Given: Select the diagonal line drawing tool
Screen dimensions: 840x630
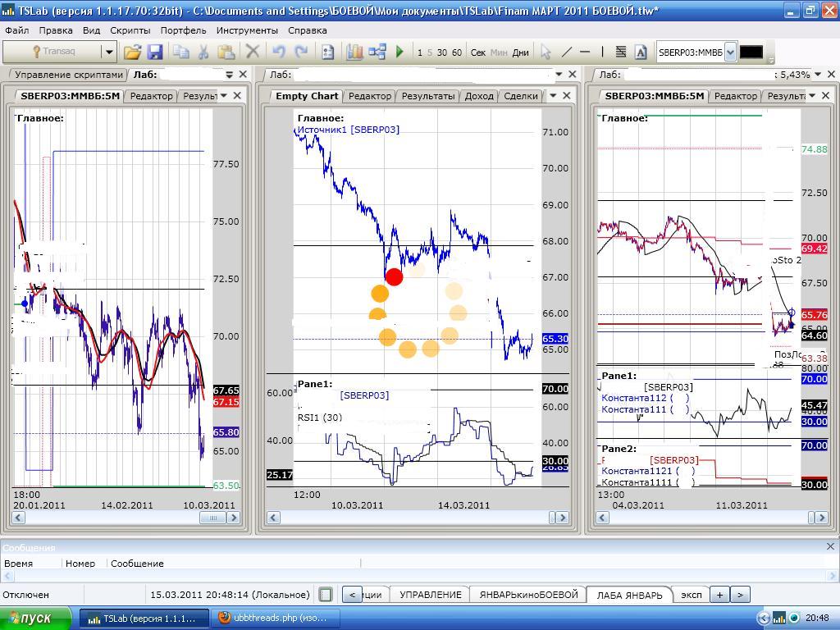Looking at the screenshot, I should 566,52.
